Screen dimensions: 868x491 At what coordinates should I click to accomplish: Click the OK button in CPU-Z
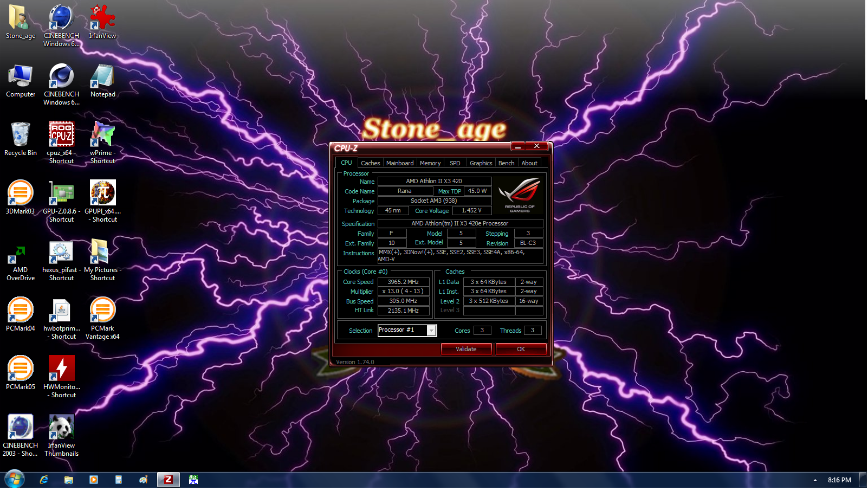click(521, 349)
